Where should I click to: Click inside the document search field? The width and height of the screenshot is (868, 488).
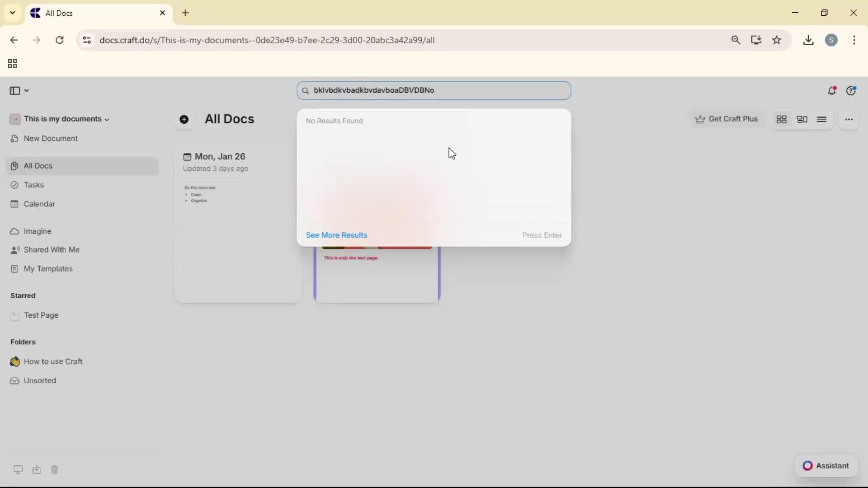pos(434,90)
